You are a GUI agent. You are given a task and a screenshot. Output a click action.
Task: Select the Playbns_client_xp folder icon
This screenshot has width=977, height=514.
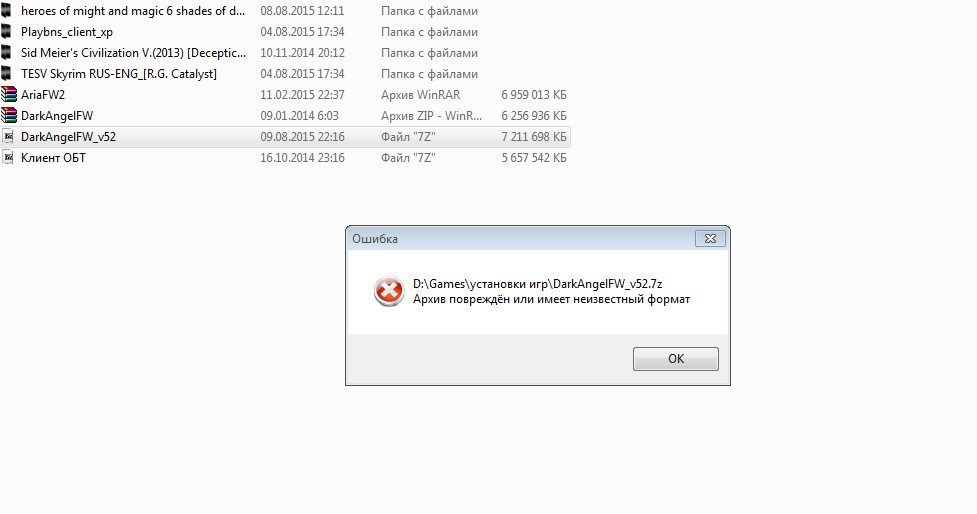click(6, 32)
